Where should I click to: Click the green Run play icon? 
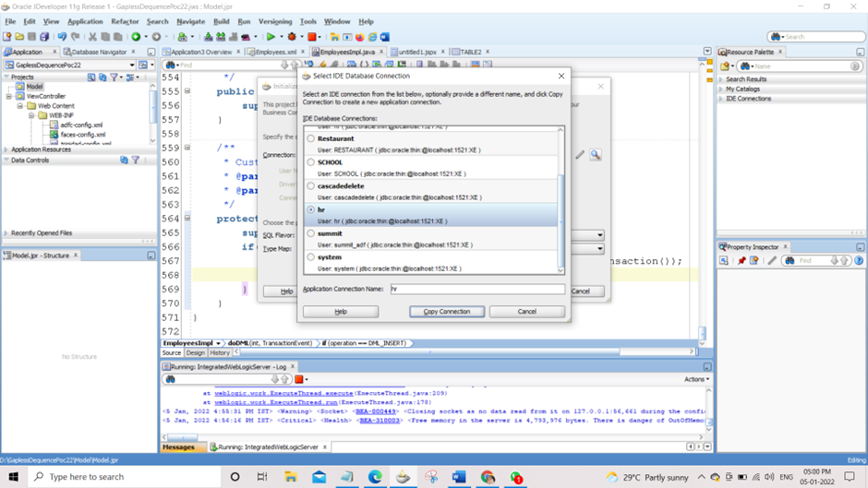coord(271,37)
